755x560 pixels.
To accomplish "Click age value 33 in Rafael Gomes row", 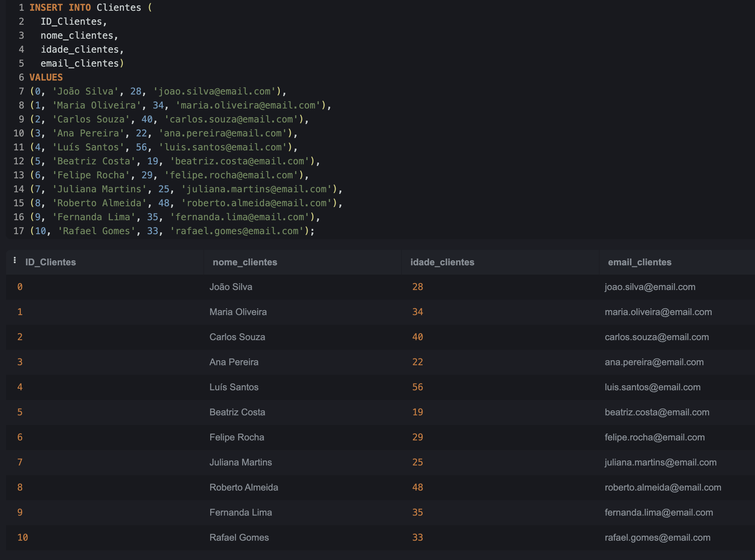I will (418, 537).
